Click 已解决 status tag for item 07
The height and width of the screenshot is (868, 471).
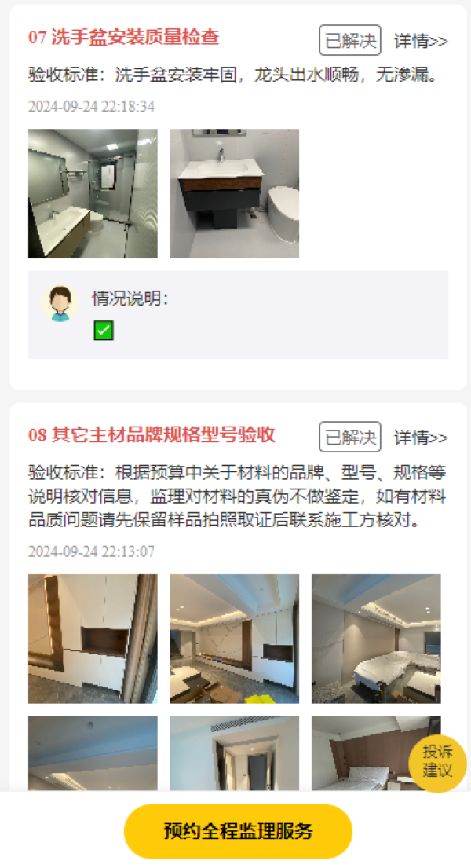[350, 40]
